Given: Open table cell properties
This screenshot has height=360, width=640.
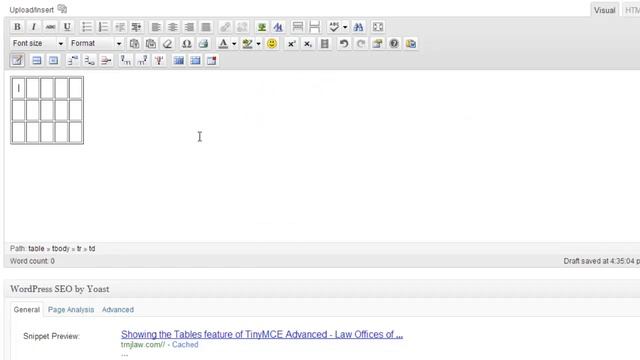Looking at the screenshot, I should (53, 60).
